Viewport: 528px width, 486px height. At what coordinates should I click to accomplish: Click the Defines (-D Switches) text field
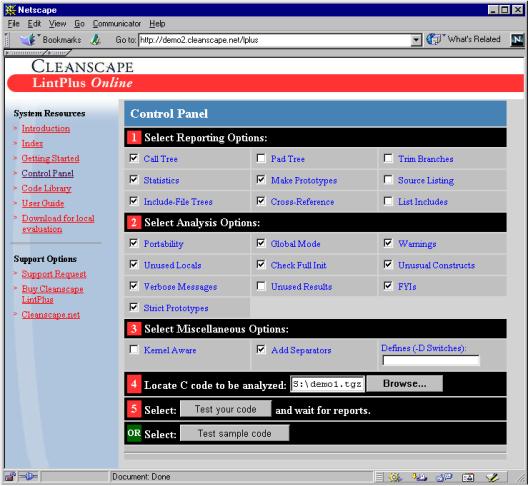[431, 360]
